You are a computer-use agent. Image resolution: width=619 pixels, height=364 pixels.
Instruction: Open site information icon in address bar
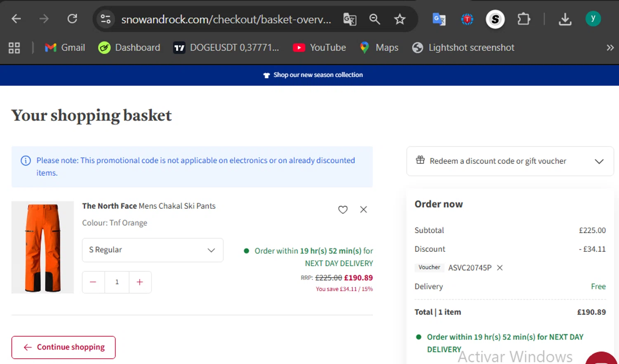[106, 19]
